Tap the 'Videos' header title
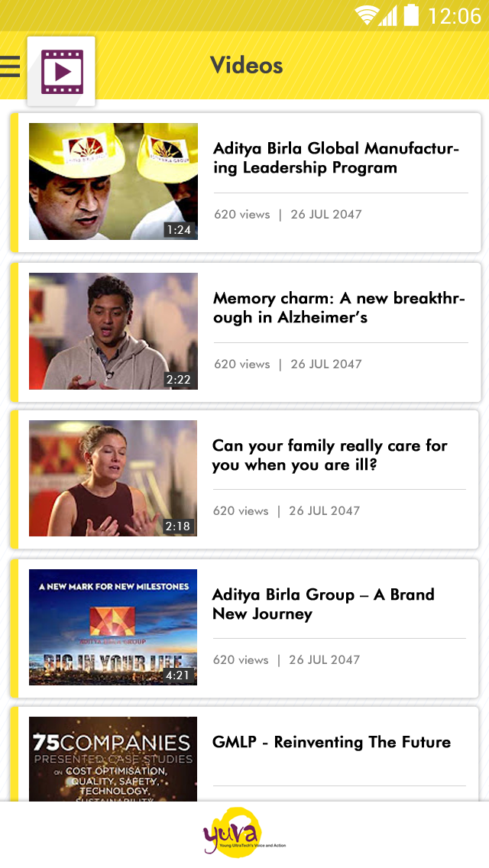The width and height of the screenshot is (489, 868). (247, 65)
